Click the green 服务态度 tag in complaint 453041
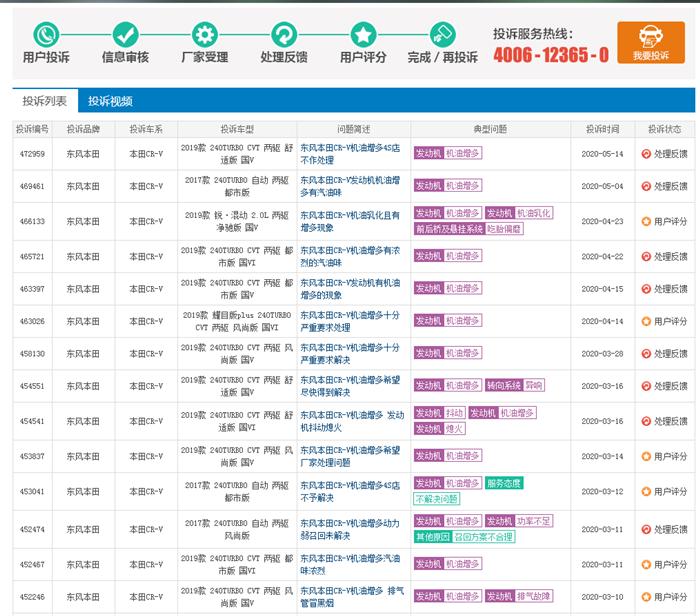This screenshot has height=616, width=700. tap(504, 483)
